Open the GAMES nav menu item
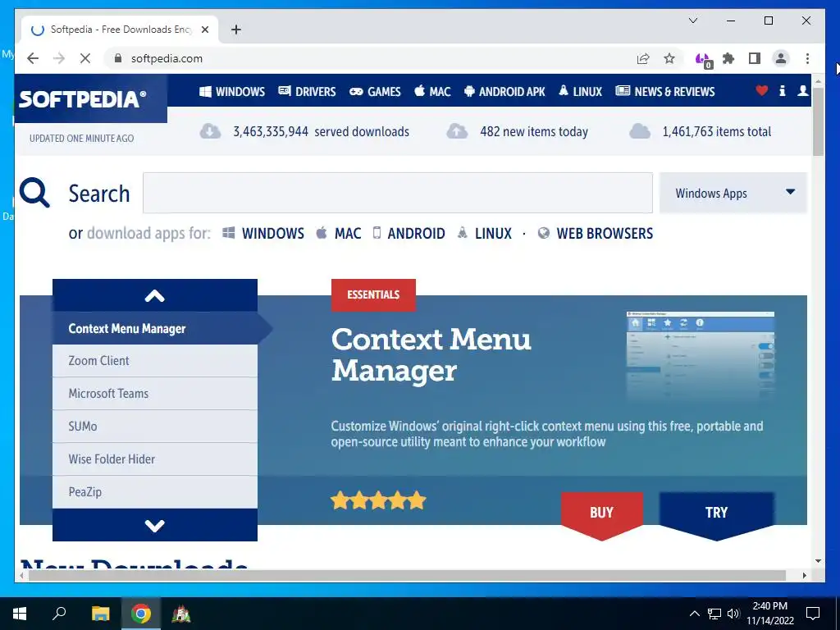The width and height of the screenshot is (840, 630). tap(375, 92)
